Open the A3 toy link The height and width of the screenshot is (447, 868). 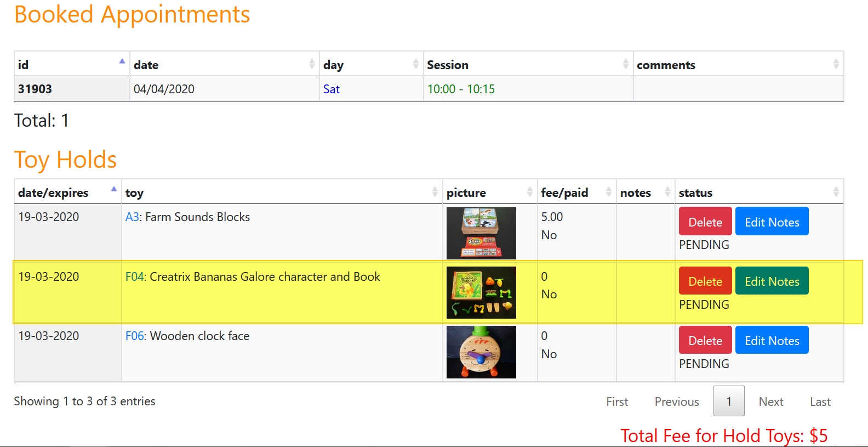click(x=132, y=217)
